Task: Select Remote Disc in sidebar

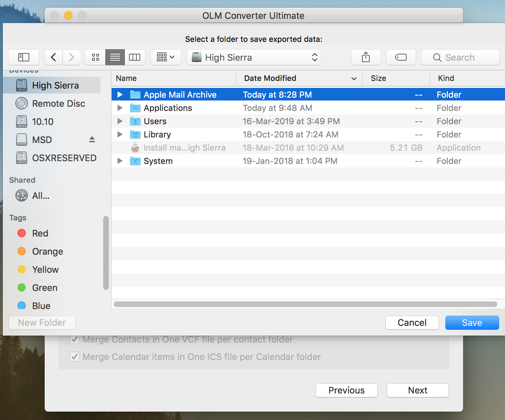Action: 52,104
